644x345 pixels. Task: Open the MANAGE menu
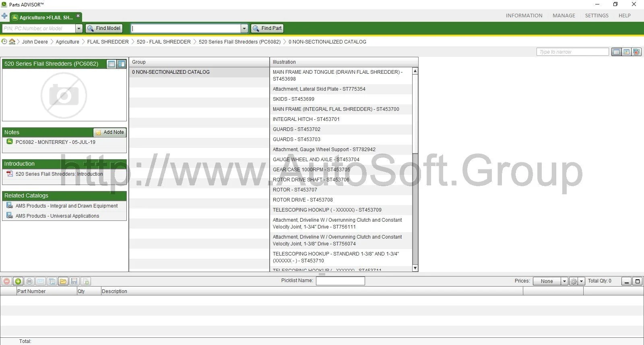[x=564, y=16]
